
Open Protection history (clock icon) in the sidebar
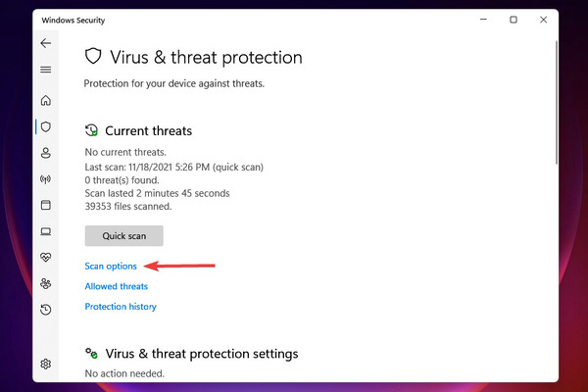46,310
